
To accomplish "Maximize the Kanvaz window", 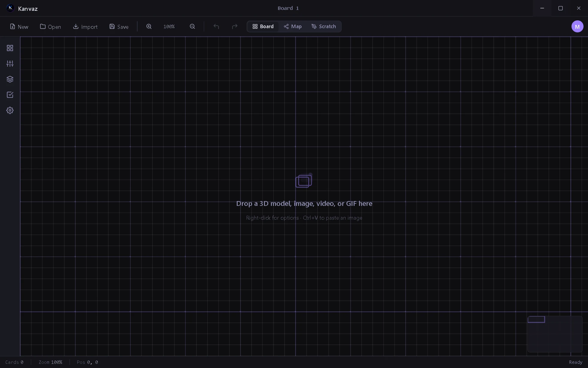I will [560, 8].
